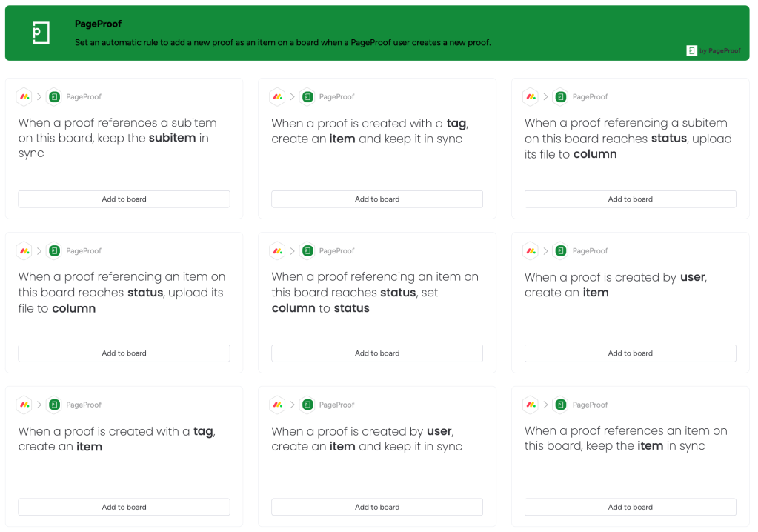758x532 pixels.
Task: Add tag recipe that creates item and keeps sync
Action: 377,199
